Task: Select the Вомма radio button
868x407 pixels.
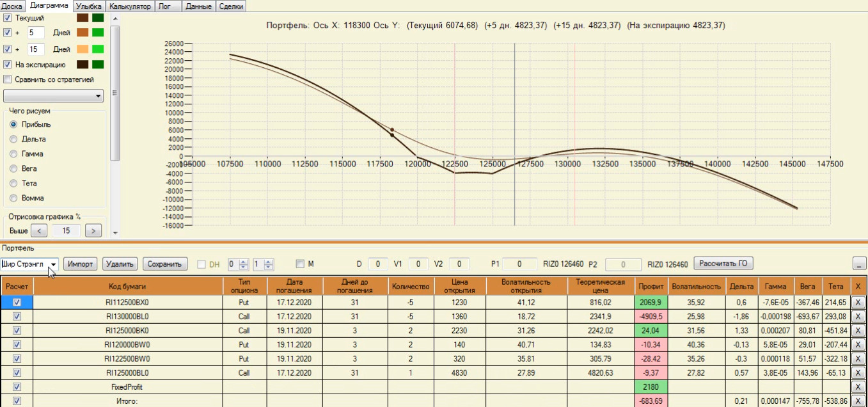Action: (13, 198)
